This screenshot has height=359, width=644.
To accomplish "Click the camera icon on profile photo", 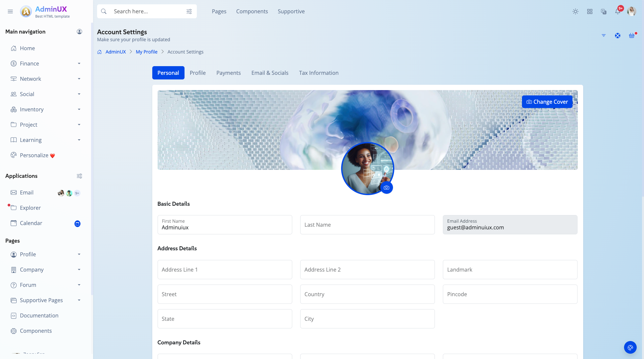I will tap(386, 188).
